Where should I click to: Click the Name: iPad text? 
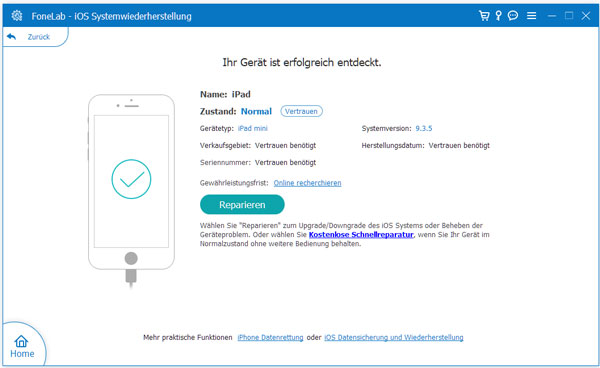pos(225,94)
